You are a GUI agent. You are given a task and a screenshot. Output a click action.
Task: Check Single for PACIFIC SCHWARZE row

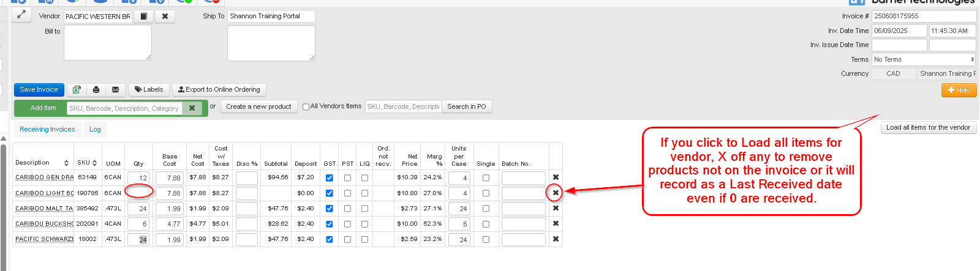[486, 239]
